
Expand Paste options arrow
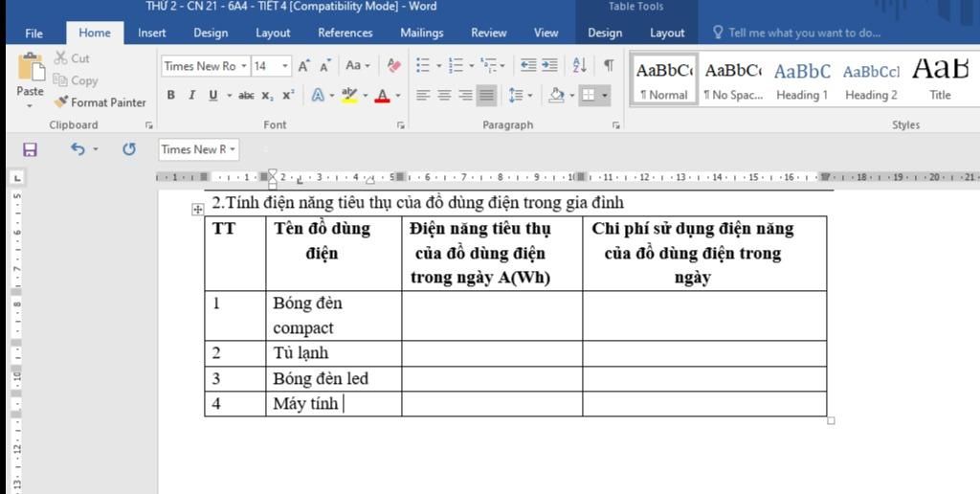pos(30,106)
